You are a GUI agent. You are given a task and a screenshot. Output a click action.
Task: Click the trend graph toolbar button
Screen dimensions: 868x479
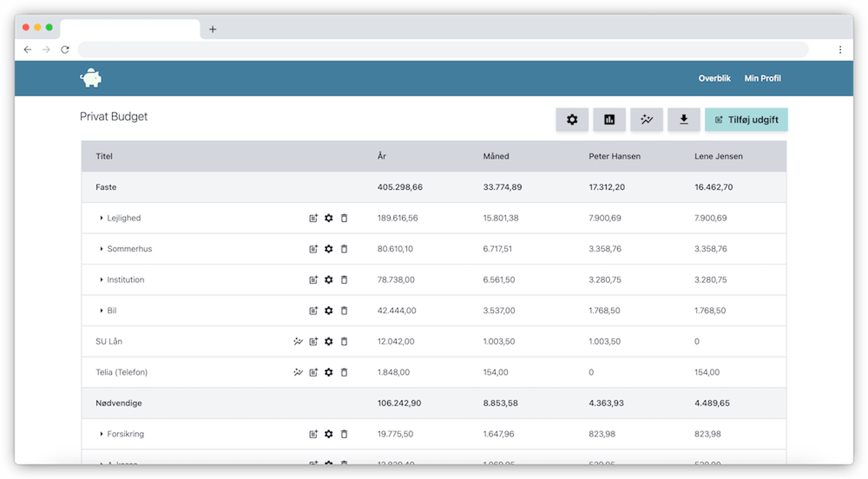[646, 120]
